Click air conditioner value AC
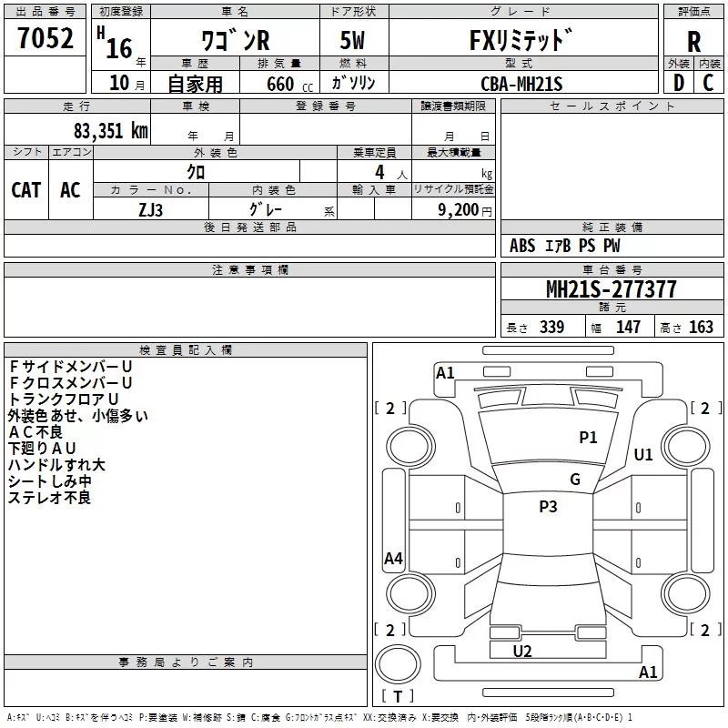 70,190
